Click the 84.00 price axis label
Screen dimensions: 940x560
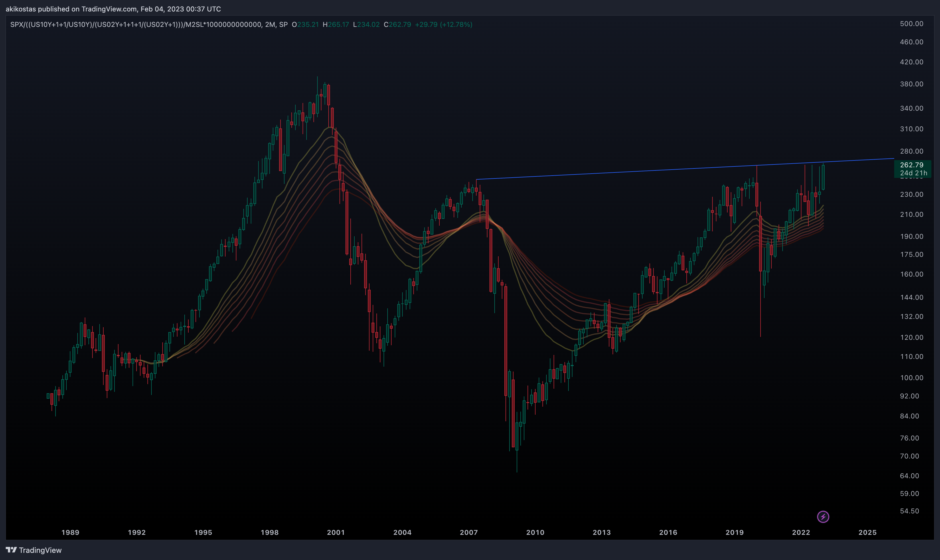click(909, 416)
